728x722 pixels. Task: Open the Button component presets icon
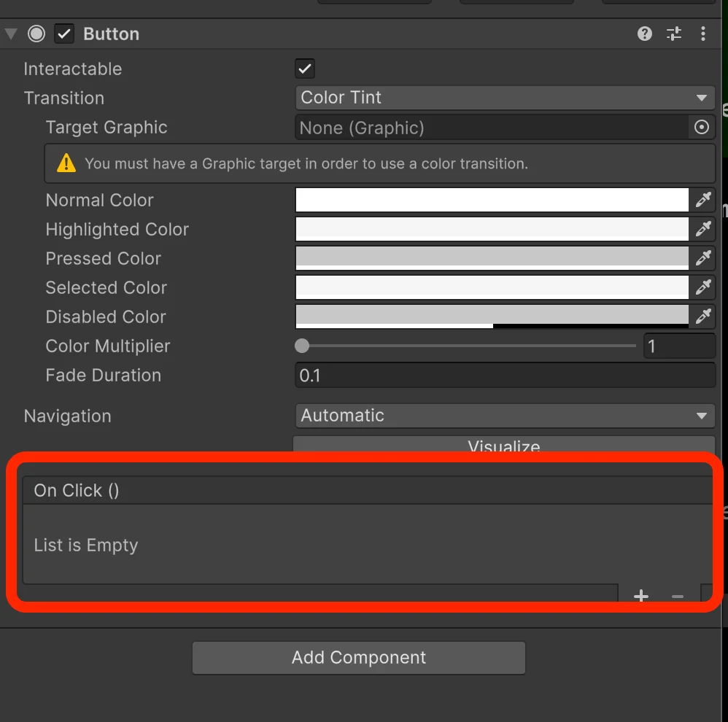click(x=673, y=34)
